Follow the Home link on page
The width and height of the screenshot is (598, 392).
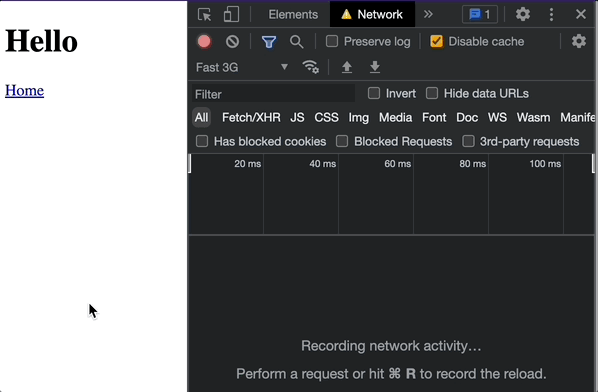pyautogui.click(x=24, y=91)
